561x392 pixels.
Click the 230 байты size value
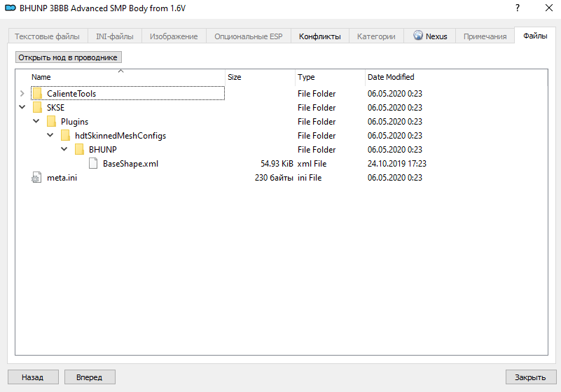(x=274, y=177)
